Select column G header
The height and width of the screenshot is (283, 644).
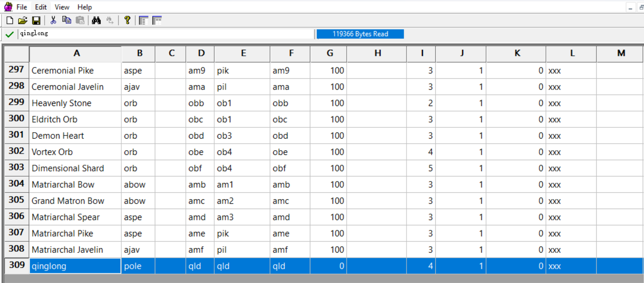tap(329, 54)
